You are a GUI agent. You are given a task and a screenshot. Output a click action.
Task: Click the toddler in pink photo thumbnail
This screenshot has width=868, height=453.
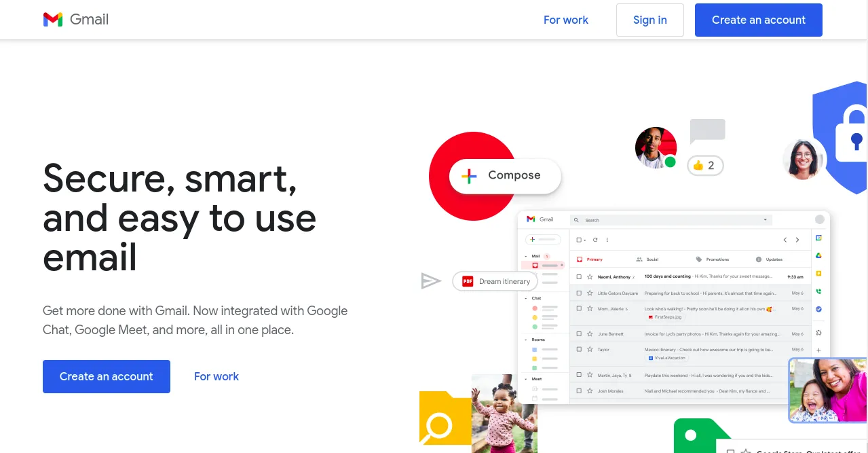(x=504, y=414)
